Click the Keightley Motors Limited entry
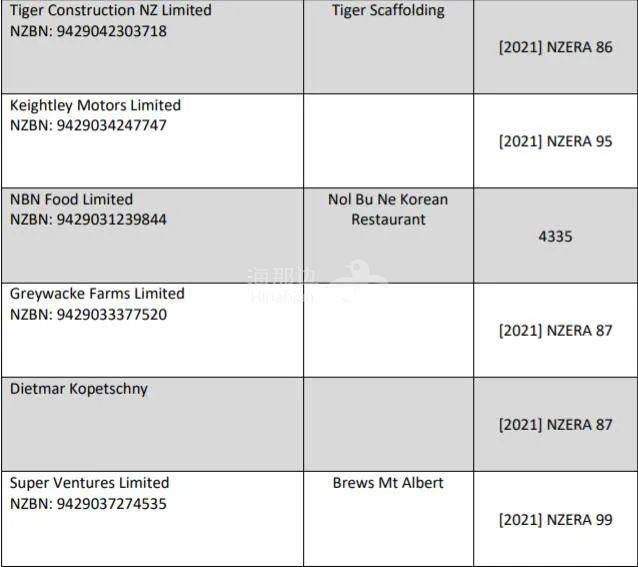The image size is (638, 567). tap(95, 105)
